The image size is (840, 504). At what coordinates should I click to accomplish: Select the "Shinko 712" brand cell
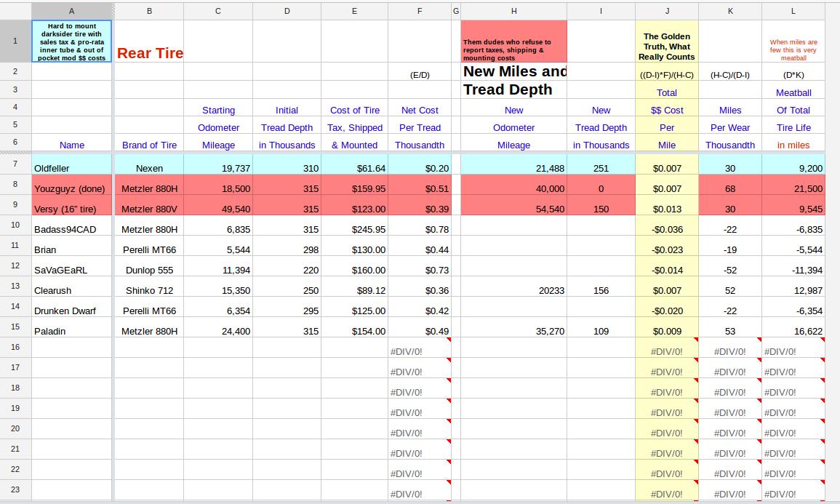point(149,290)
